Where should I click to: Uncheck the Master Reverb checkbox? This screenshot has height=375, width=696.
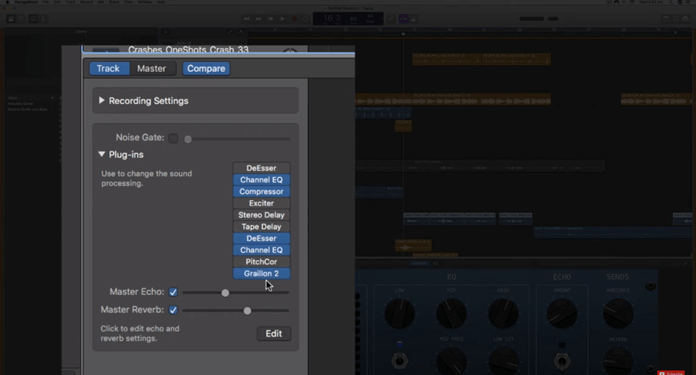[x=173, y=310]
